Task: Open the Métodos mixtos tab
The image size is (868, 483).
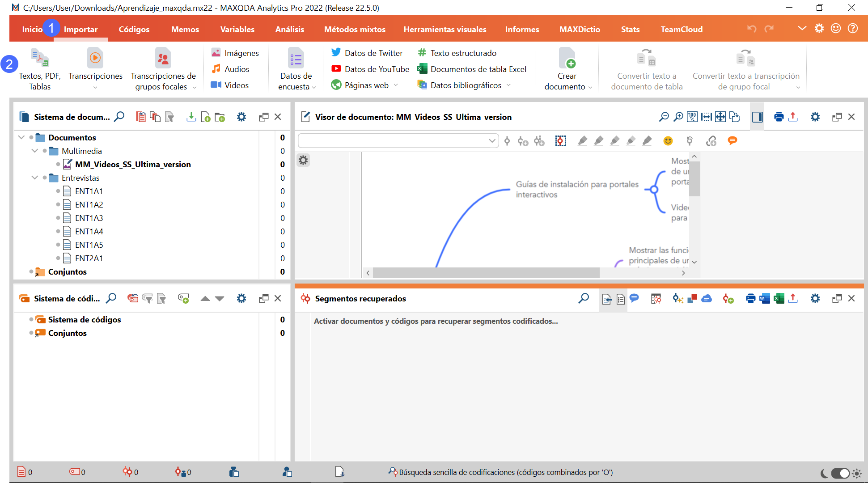Action: [x=355, y=30]
